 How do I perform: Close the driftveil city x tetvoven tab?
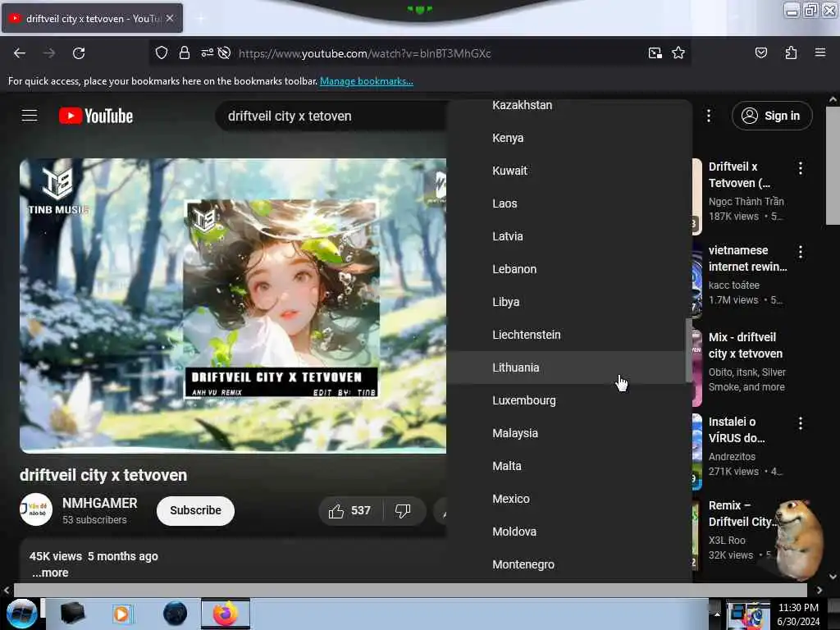[170, 18]
